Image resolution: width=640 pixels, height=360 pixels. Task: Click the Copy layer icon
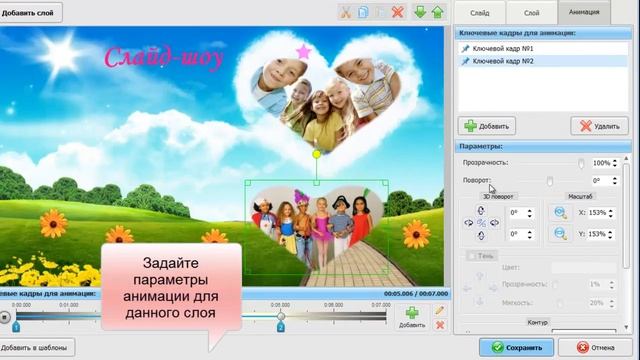pyautogui.click(x=363, y=12)
